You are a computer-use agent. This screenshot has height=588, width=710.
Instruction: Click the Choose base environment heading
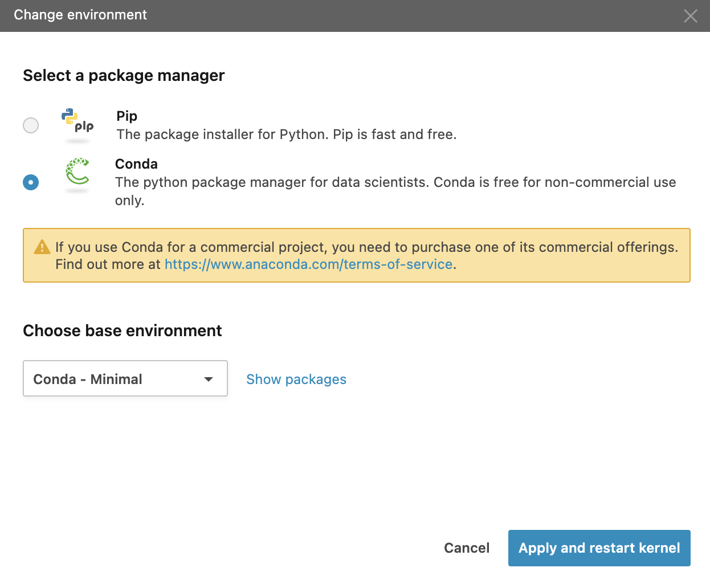(x=123, y=331)
